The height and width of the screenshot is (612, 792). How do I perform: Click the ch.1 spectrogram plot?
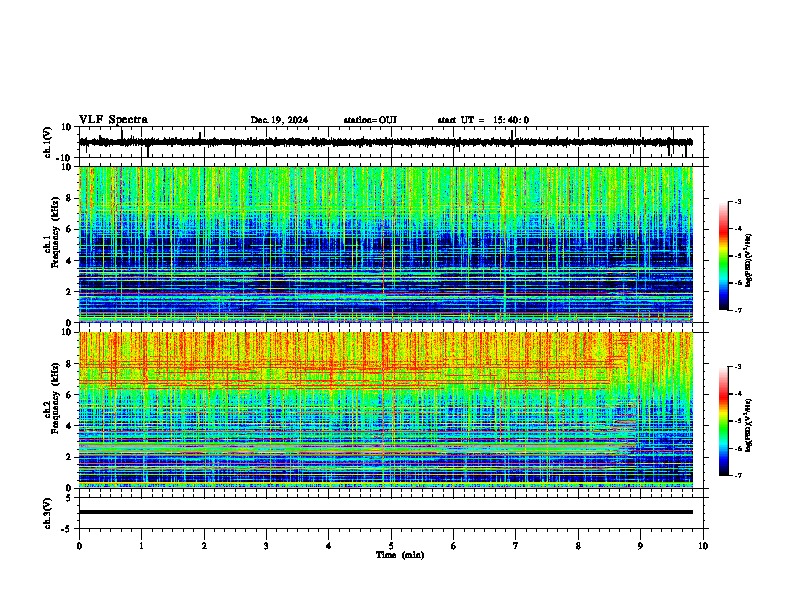[x=386, y=244]
